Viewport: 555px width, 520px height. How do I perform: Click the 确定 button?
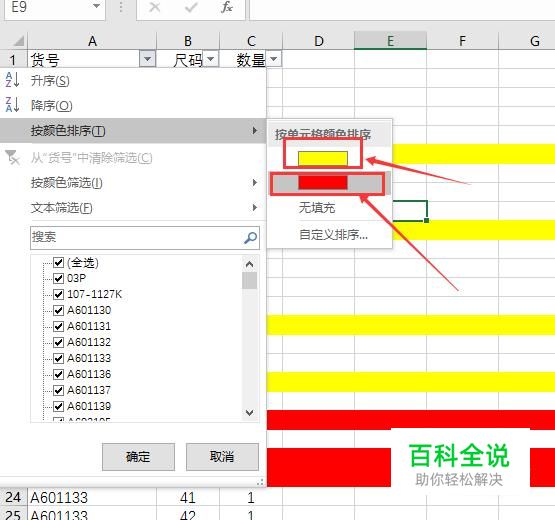(138, 457)
